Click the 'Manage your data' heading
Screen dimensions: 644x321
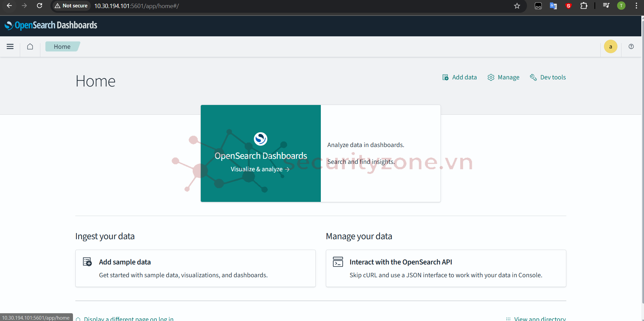click(359, 236)
